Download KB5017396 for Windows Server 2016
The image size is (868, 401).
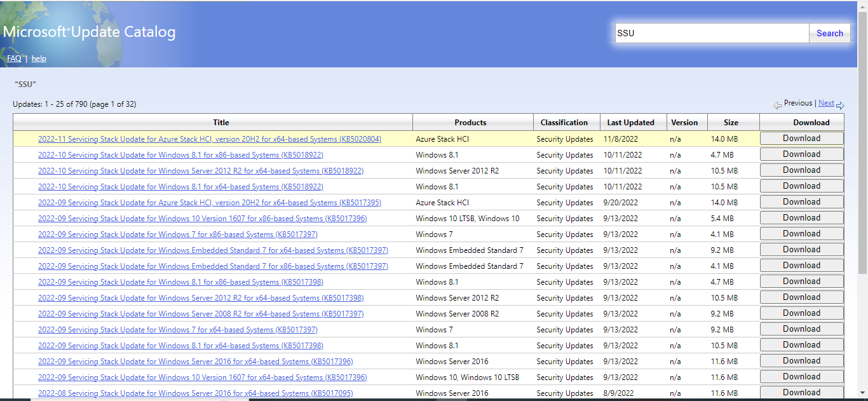801,361
